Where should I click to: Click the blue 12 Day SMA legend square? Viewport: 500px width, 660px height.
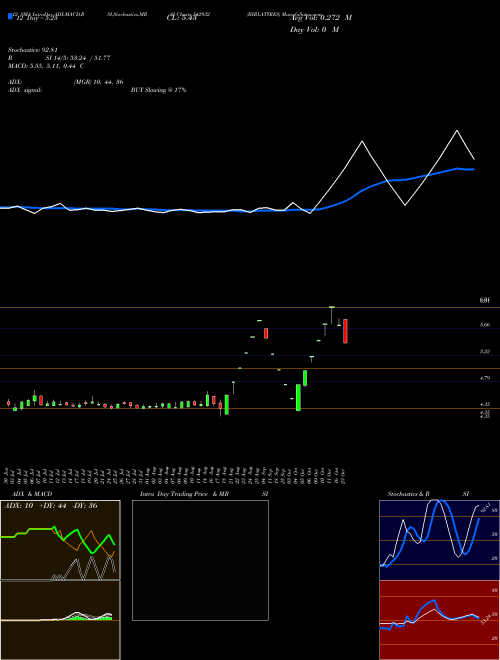(x=11, y=16)
